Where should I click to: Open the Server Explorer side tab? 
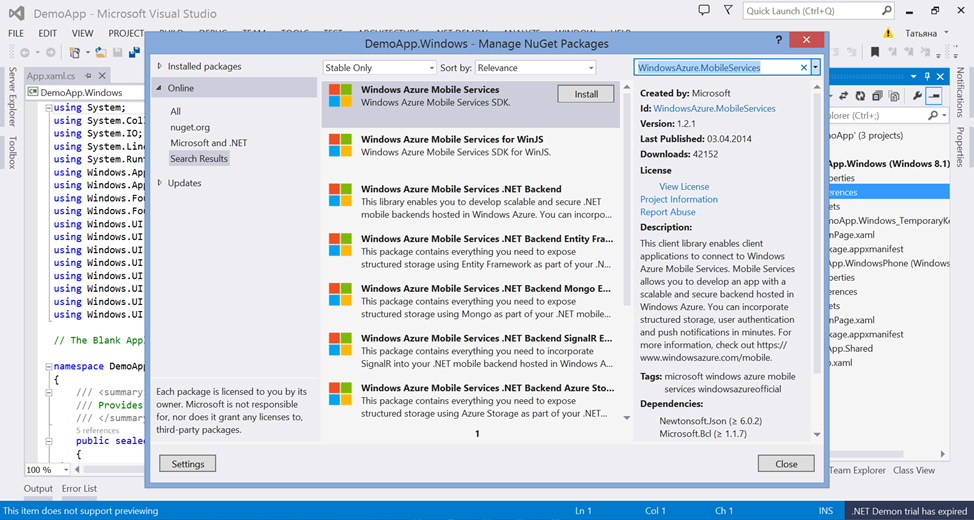click(12, 96)
